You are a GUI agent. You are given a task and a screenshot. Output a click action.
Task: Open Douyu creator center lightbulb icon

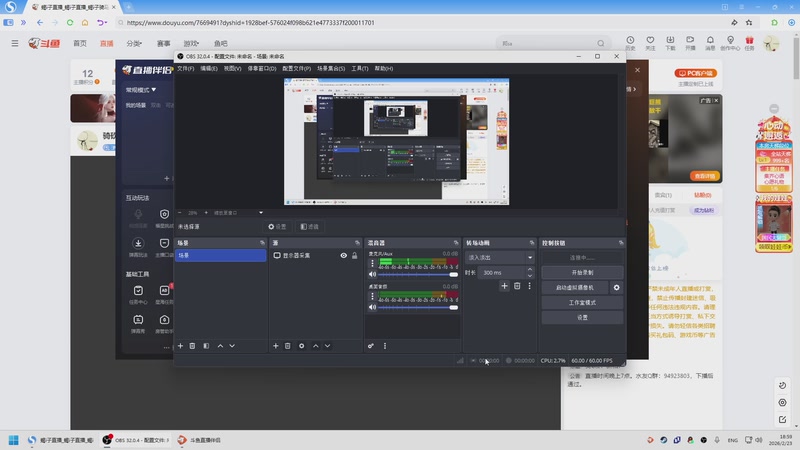pyautogui.click(x=730, y=42)
